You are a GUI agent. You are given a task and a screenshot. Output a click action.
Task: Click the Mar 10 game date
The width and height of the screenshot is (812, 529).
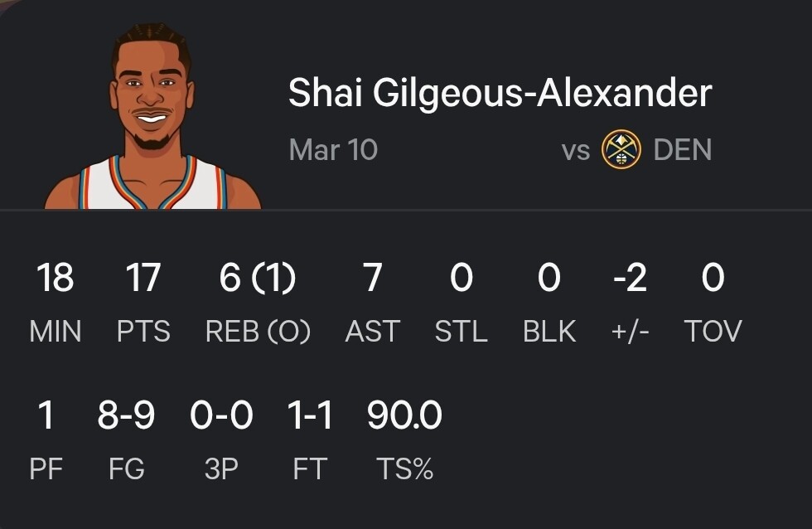coord(333,150)
